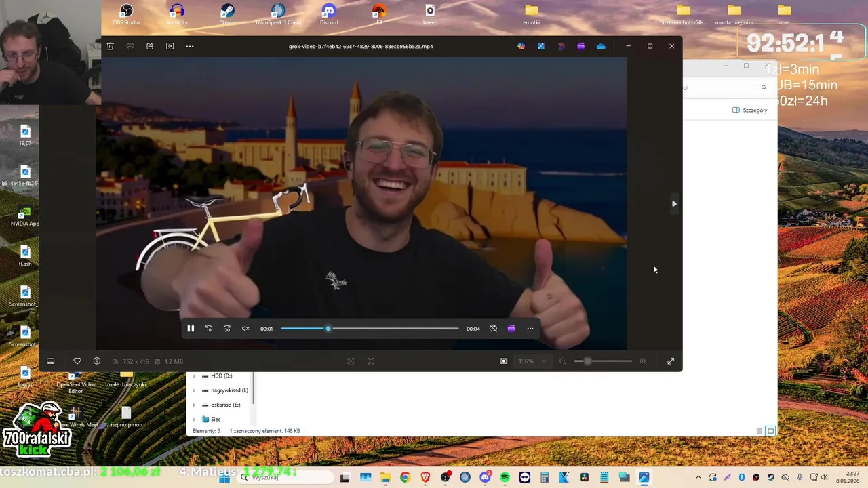Click the taskbar Wyszukaj search box
The width and height of the screenshot is (868, 488).
[286, 477]
